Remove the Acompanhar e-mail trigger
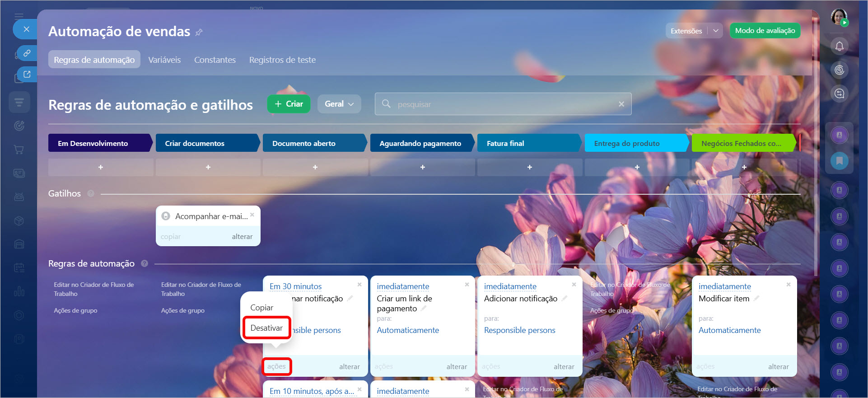Image resolution: width=868 pixels, height=398 pixels. pyautogui.click(x=252, y=215)
